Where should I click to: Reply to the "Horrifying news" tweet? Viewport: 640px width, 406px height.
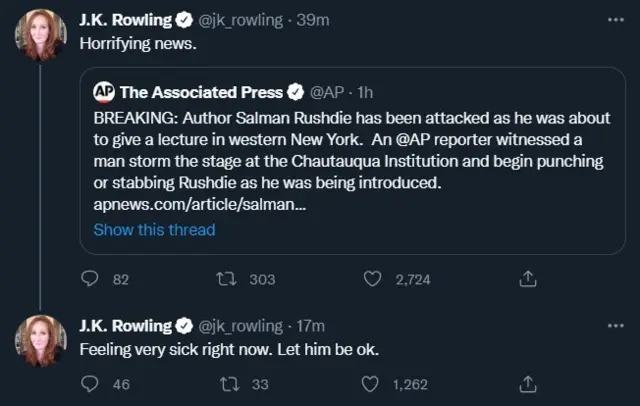pos(88,280)
